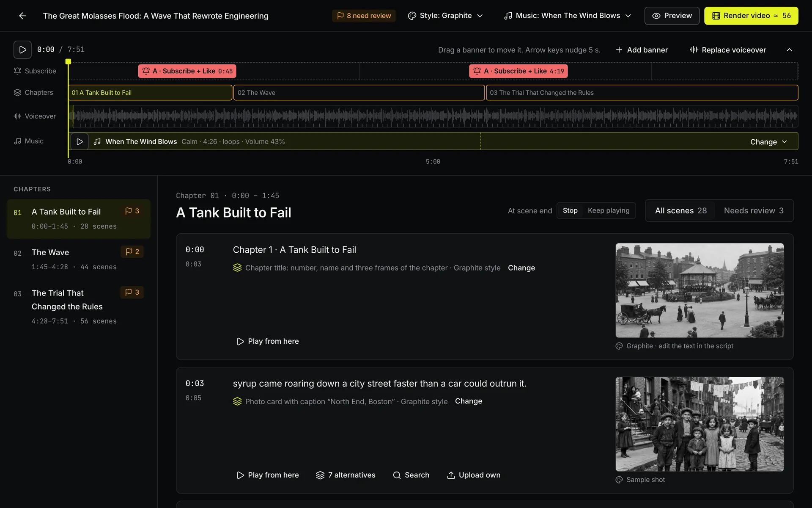Select Stop for At scene end
This screenshot has height=508, width=812.
pyautogui.click(x=570, y=210)
